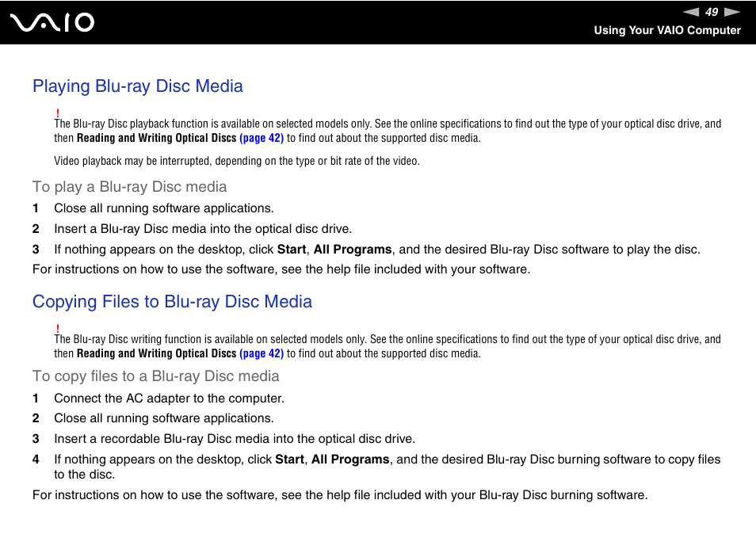Click the 'Playing Blu-ray Disc Media' heading
The width and height of the screenshot is (756, 534).
point(138,86)
